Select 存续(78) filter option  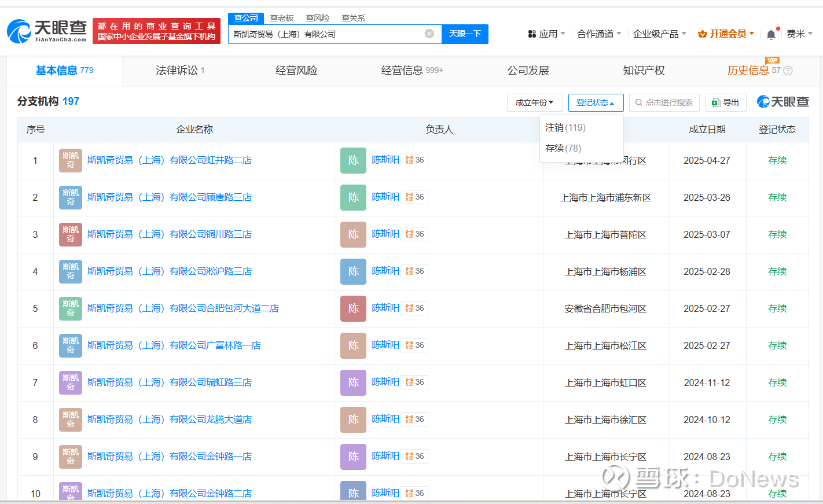tap(563, 148)
